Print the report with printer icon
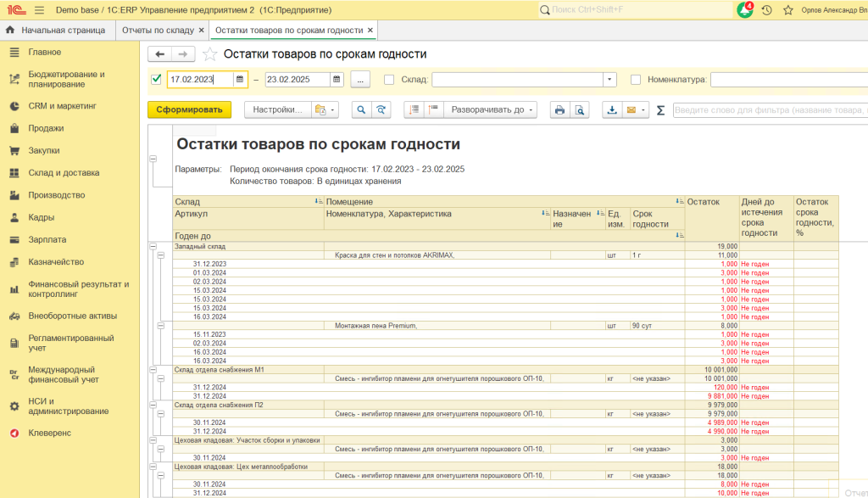The height and width of the screenshot is (498, 868). [x=559, y=109]
